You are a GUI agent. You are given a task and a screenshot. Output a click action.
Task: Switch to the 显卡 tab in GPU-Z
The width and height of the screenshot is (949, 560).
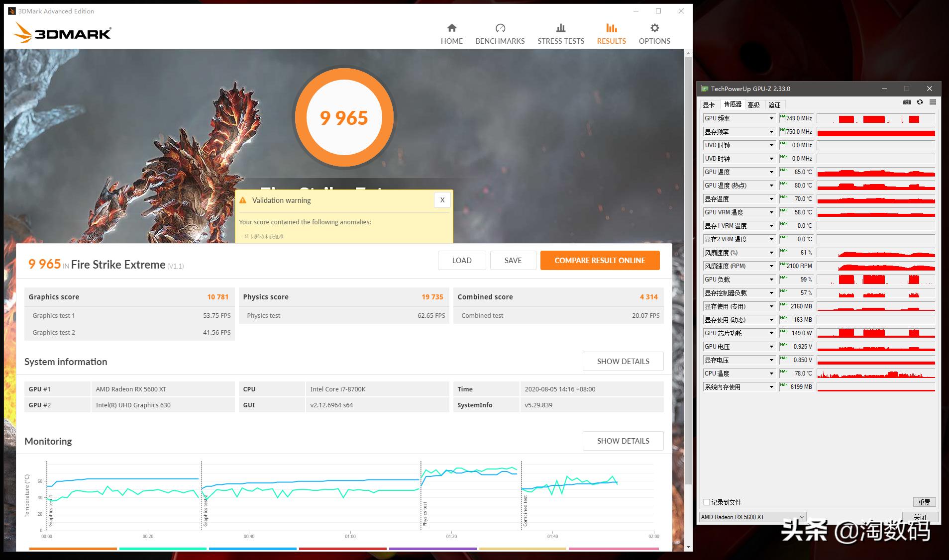(710, 104)
